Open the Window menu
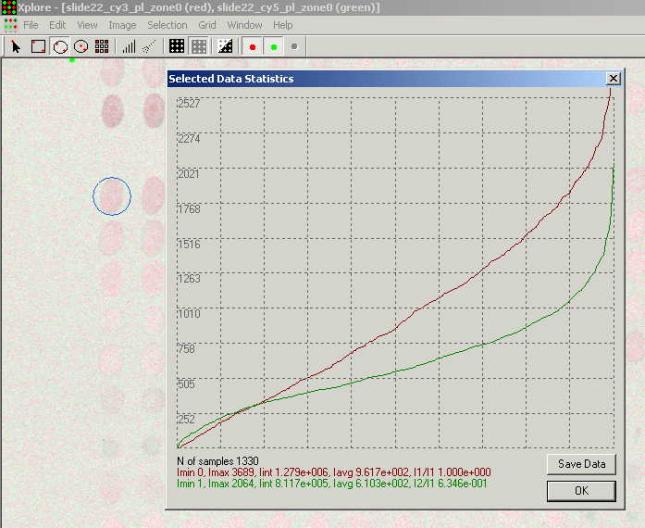645x528 pixels. click(245, 24)
